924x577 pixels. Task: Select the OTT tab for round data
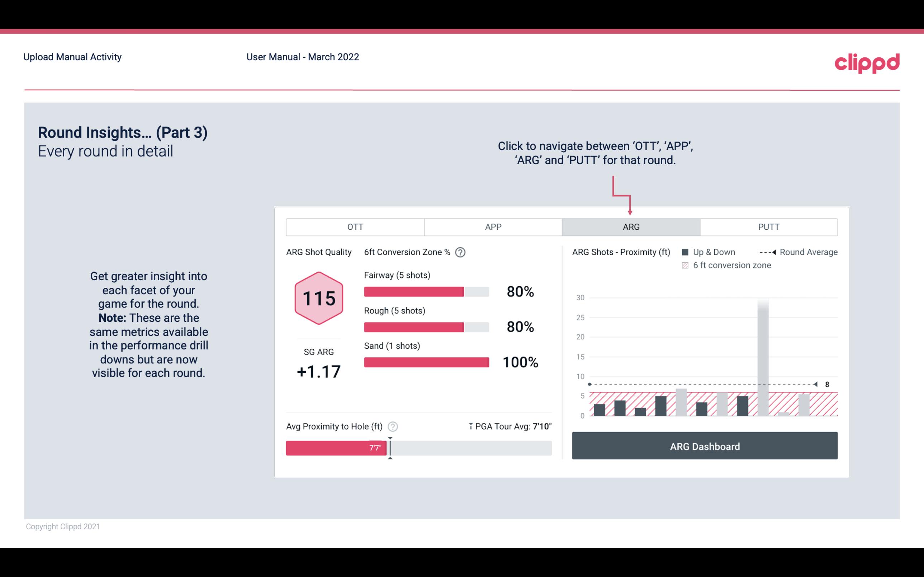[354, 227]
